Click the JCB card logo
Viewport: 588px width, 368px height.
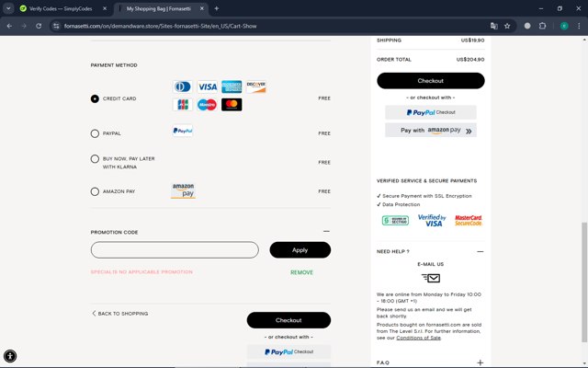point(183,105)
